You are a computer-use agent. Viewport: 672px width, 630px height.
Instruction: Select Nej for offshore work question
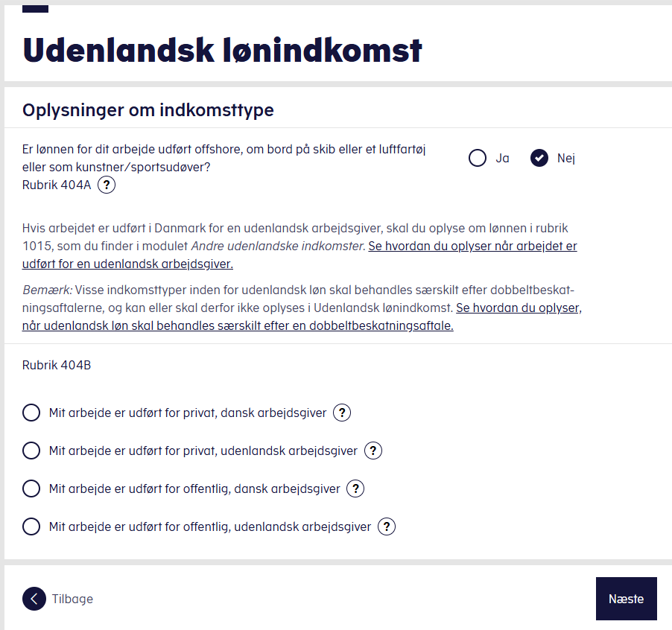(539, 158)
